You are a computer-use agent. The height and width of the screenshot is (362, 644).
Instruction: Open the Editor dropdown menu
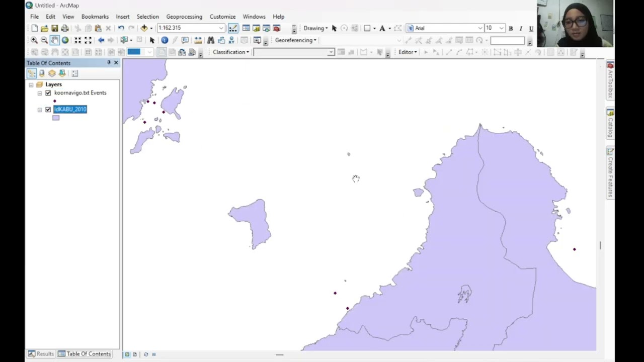[408, 52]
